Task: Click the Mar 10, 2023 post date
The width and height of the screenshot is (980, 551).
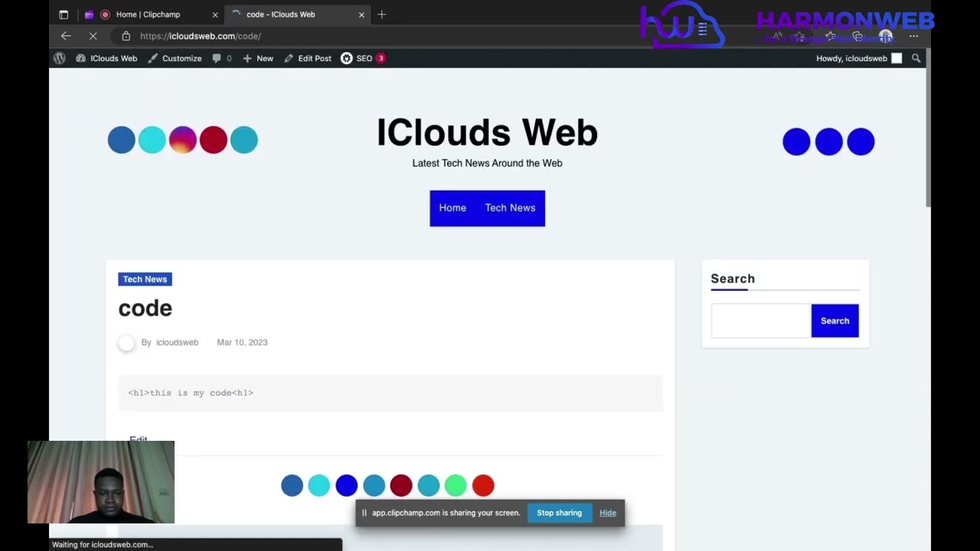Action: [x=242, y=342]
